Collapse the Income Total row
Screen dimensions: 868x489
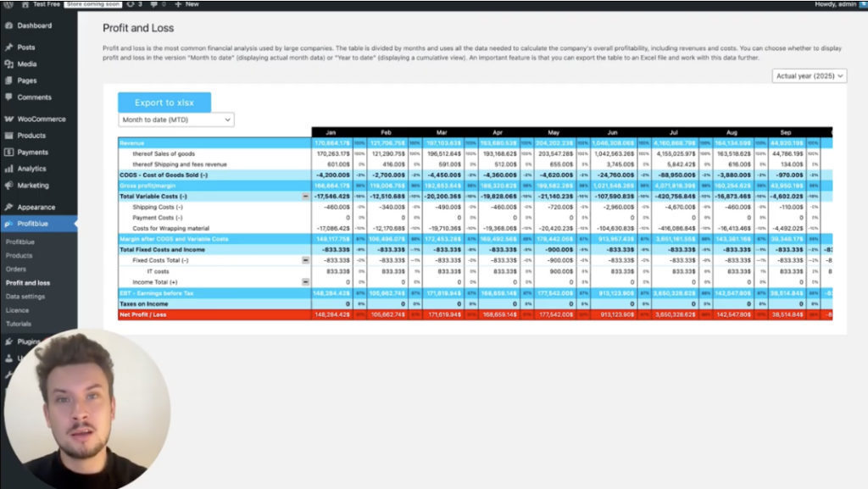coord(305,281)
